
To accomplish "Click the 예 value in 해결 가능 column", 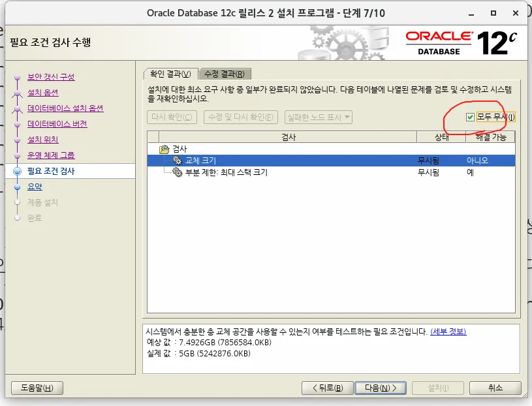I will point(470,172).
